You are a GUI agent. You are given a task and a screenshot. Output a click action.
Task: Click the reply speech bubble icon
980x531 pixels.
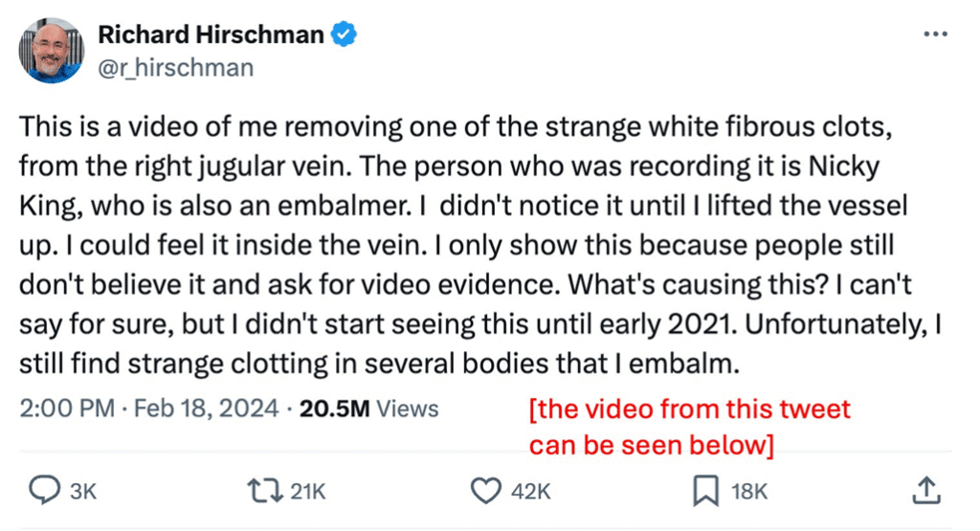coord(45,491)
